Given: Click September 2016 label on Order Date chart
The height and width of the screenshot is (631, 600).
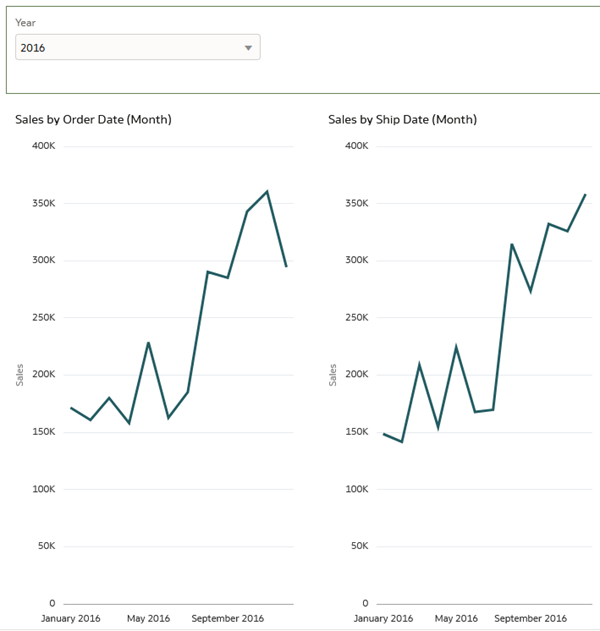Looking at the screenshot, I should click(x=228, y=618).
